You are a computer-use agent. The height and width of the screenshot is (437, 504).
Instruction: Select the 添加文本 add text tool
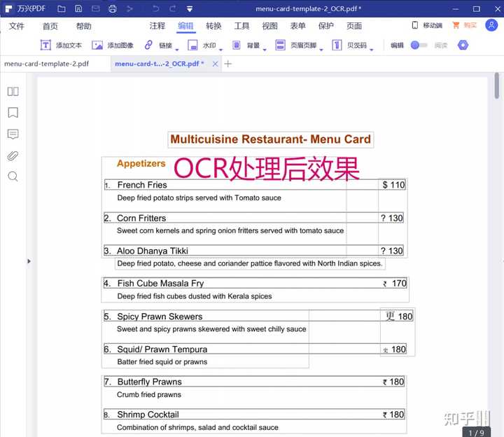pyautogui.click(x=61, y=46)
